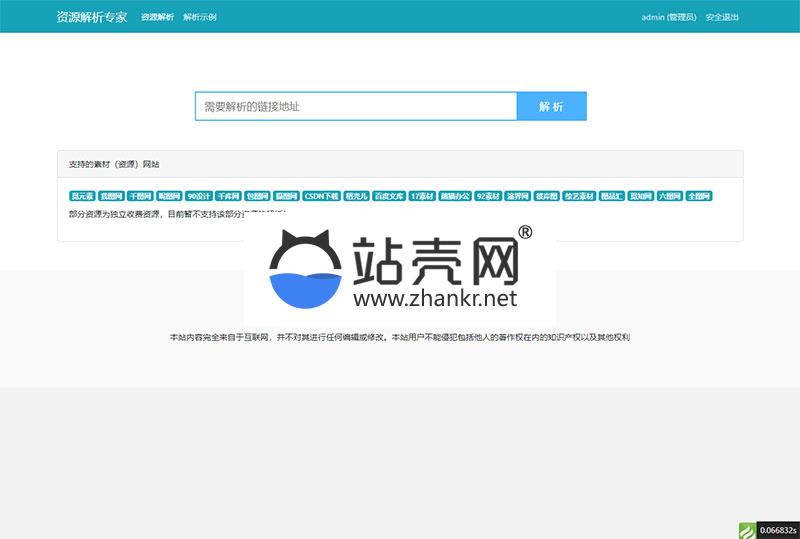Click 安全退出 to log out
Screen dimensions: 800x539
722,17
